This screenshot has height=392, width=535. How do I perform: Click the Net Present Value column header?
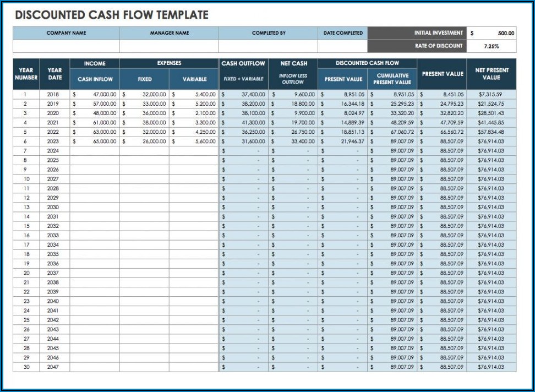click(492, 74)
